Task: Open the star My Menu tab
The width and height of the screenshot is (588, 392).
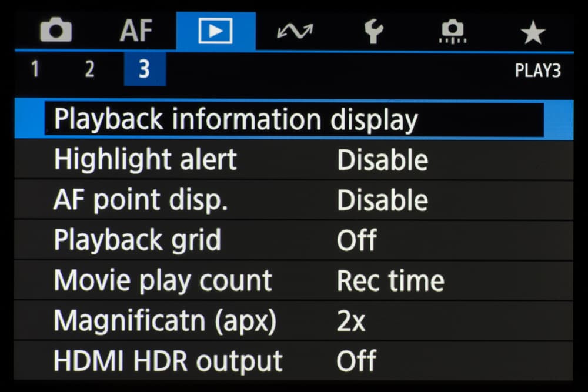Action: 533,31
